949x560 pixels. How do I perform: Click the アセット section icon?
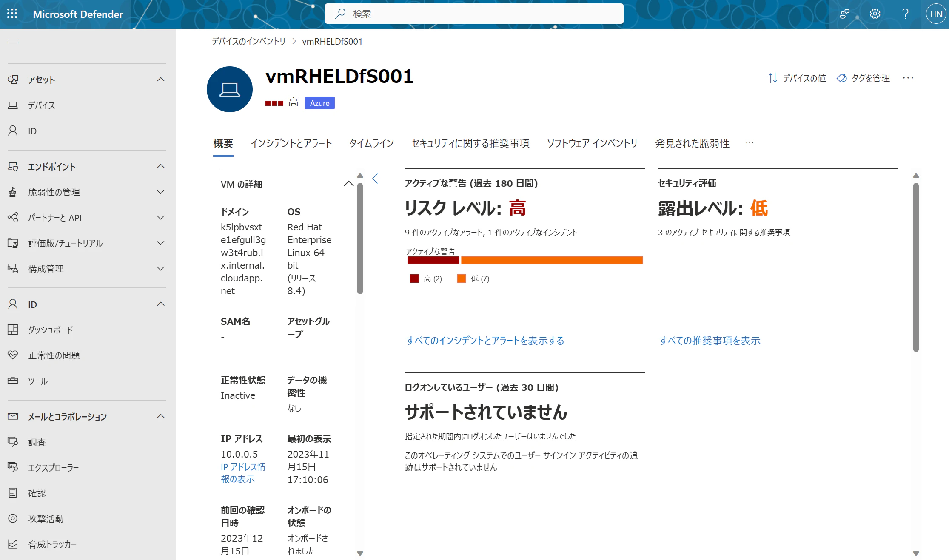click(x=13, y=80)
